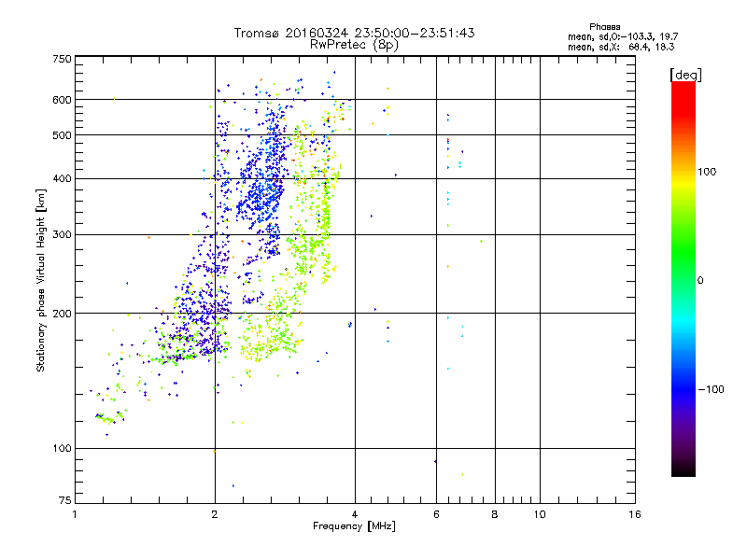Click the y-axis tick label "500"
The height and width of the screenshot is (560, 747).
(x=62, y=135)
